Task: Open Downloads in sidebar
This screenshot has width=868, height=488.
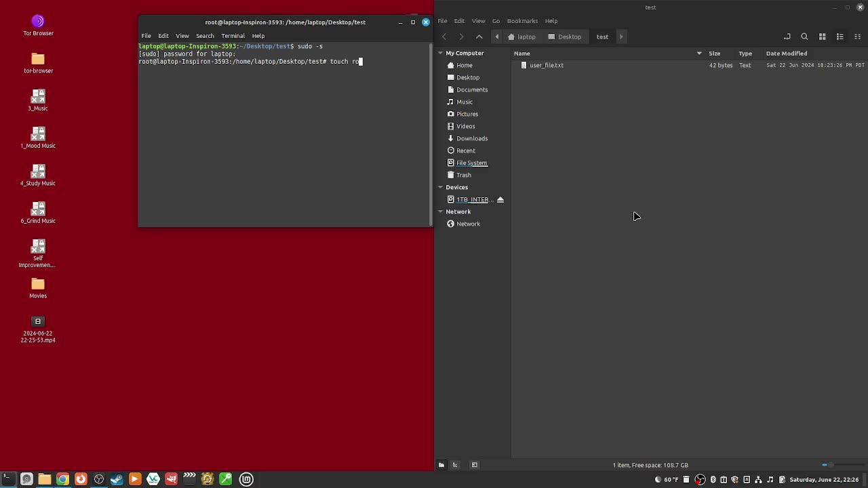Action: [x=472, y=138]
